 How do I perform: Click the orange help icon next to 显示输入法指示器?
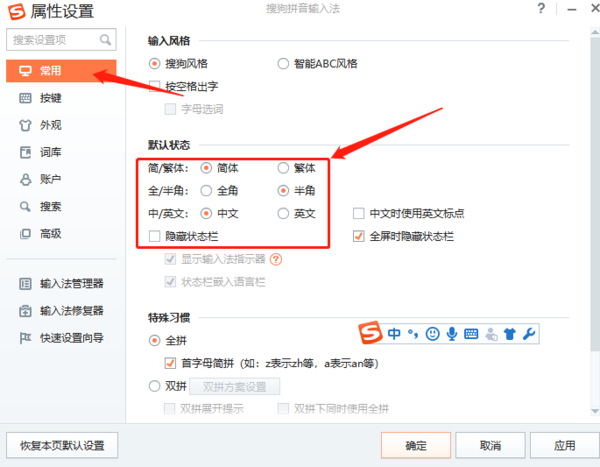[276, 260]
